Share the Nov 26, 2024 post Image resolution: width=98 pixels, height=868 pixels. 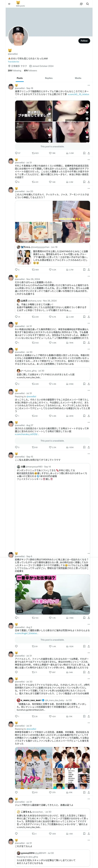pyautogui.click(x=89, y=317)
